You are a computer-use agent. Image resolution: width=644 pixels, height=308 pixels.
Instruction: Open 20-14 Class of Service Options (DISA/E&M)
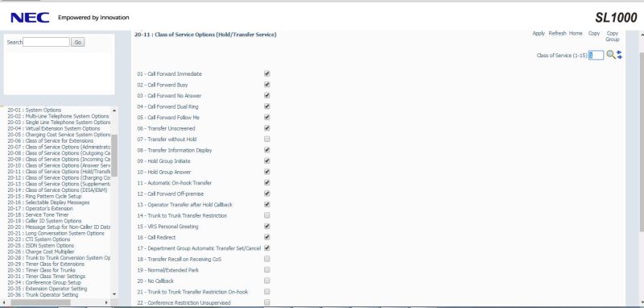point(57,190)
